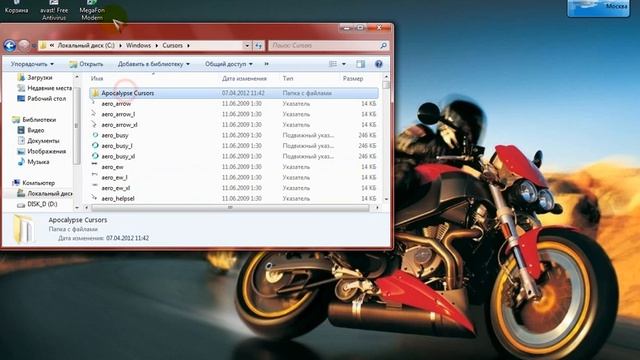Open Документы library in sidebar

click(38, 141)
